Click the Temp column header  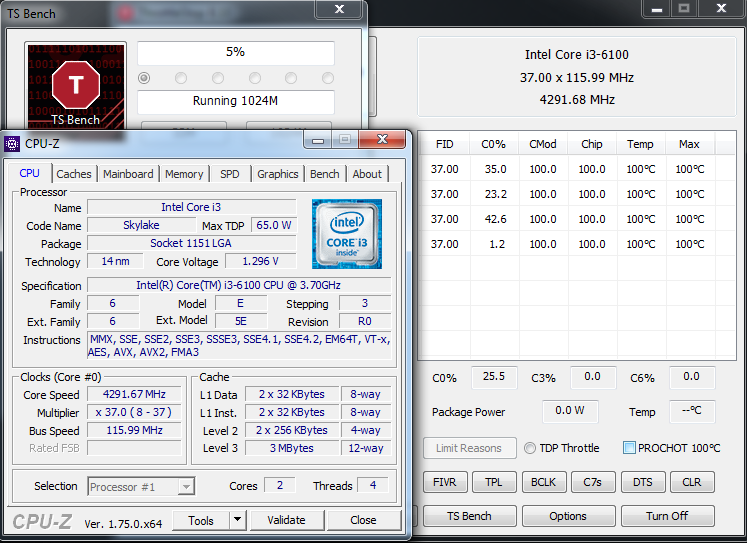point(640,144)
